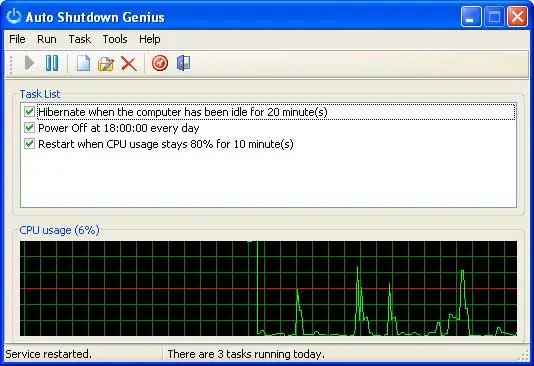Screen dimensions: 534x366
Task: Delete the task using the red X icon
Action: (129, 64)
